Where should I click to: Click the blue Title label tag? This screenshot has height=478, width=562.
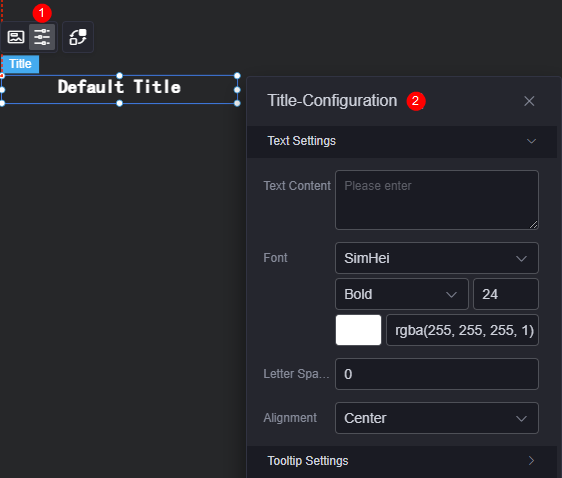point(20,64)
